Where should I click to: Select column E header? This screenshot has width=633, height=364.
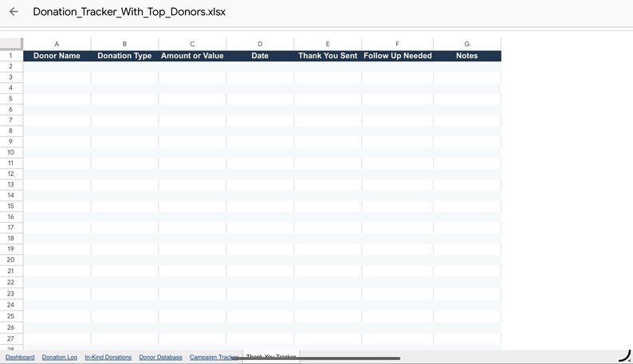(x=328, y=44)
